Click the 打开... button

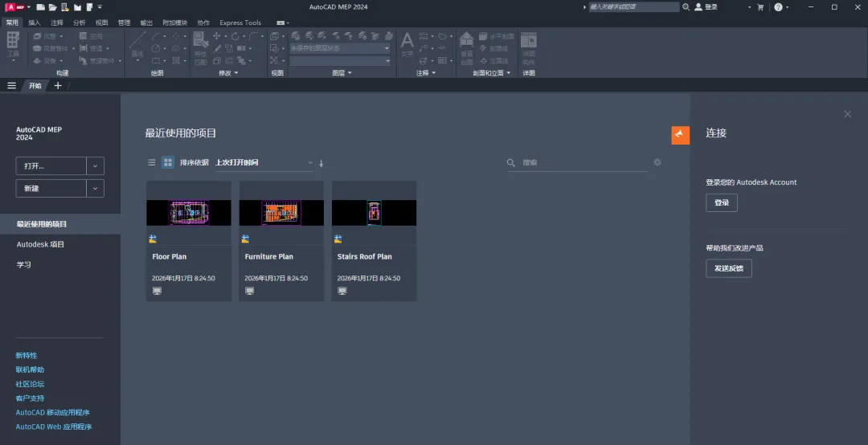pyautogui.click(x=51, y=166)
